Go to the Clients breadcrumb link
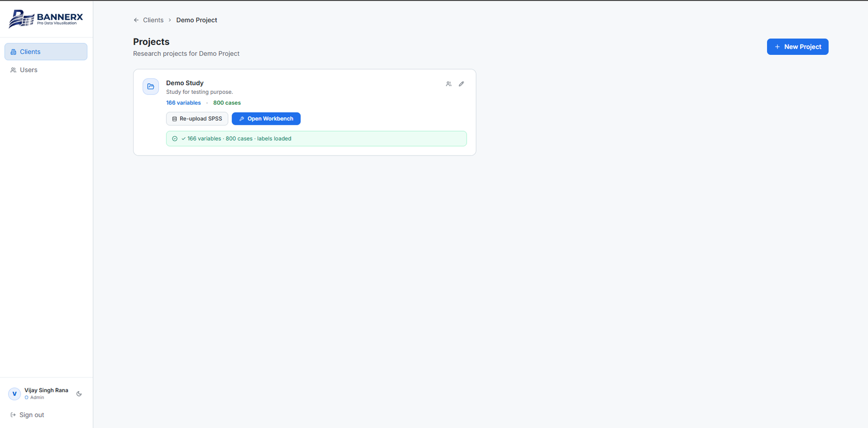The width and height of the screenshot is (868, 428). coord(153,20)
